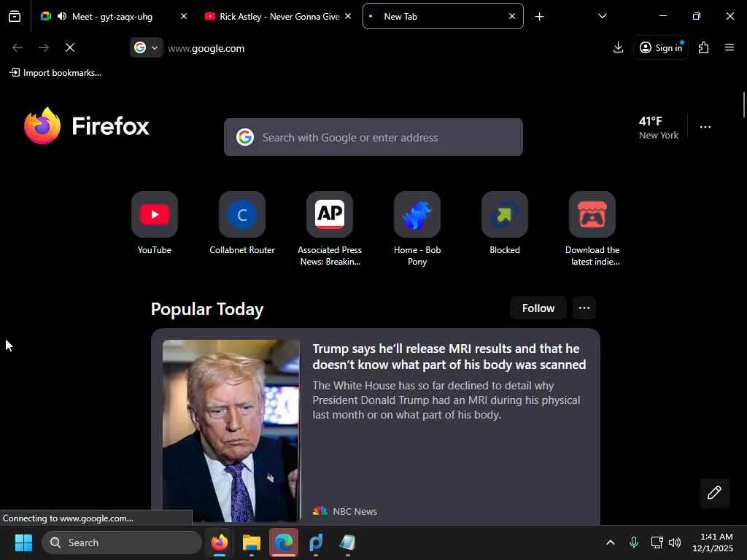Focus the Search with Google field

click(x=373, y=137)
